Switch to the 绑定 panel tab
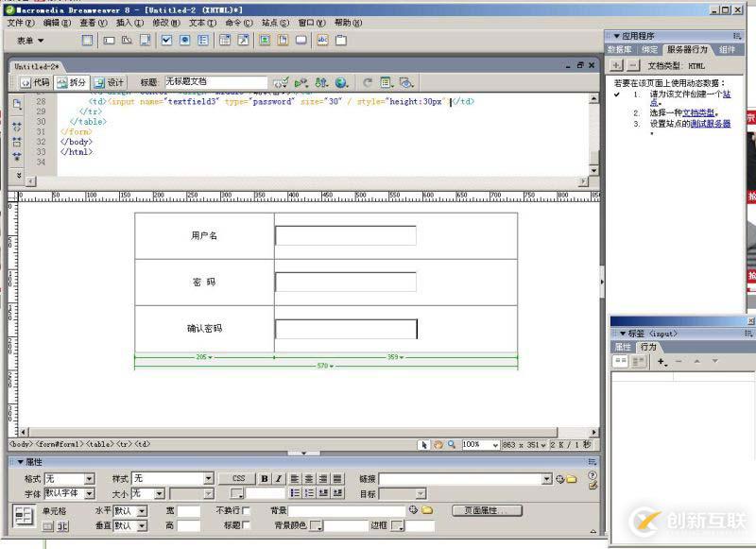The width and height of the screenshot is (756, 549). 650,46
